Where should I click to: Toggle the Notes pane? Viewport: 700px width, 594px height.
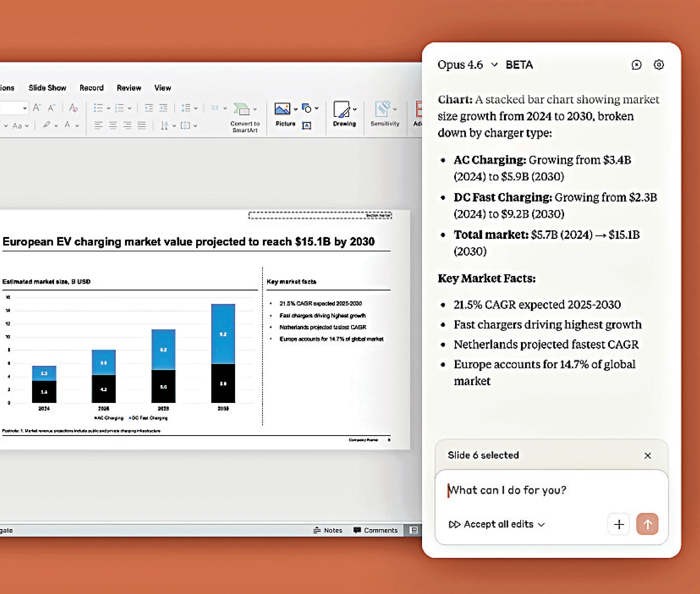point(328,530)
